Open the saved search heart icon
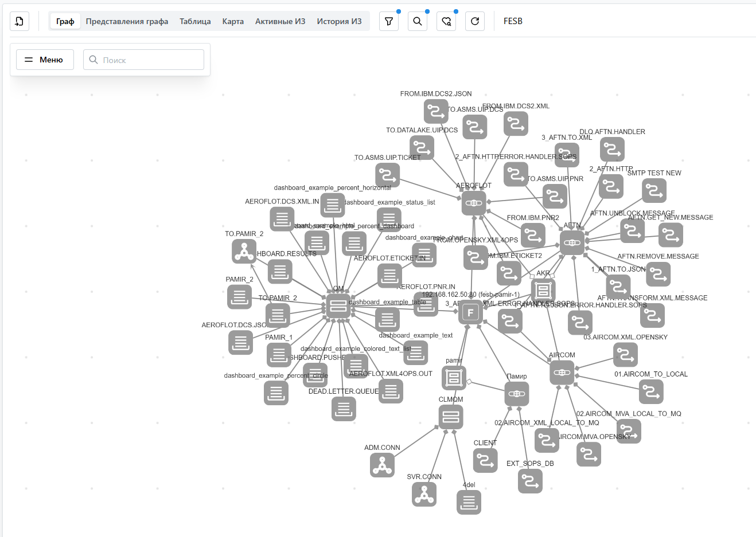756x537 pixels. click(446, 21)
